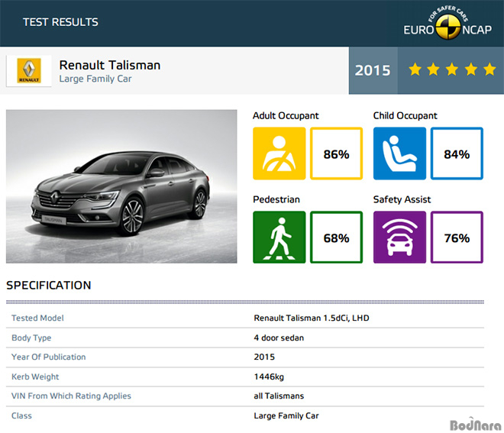
Task: Click the Class row label
Action: click(x=21, y=415)
